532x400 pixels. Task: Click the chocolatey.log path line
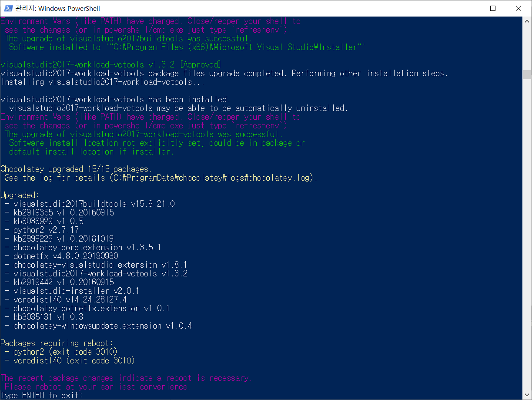161,178
